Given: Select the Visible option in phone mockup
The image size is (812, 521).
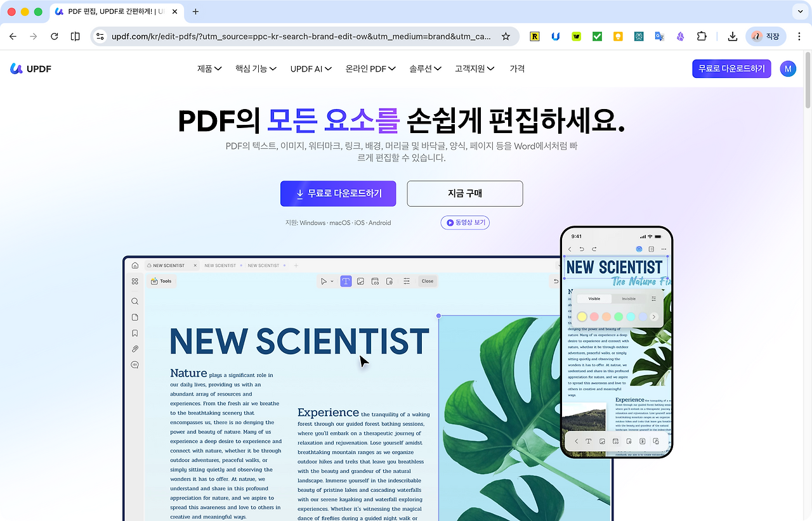Looking at the screenshot, I should point(594,299).
